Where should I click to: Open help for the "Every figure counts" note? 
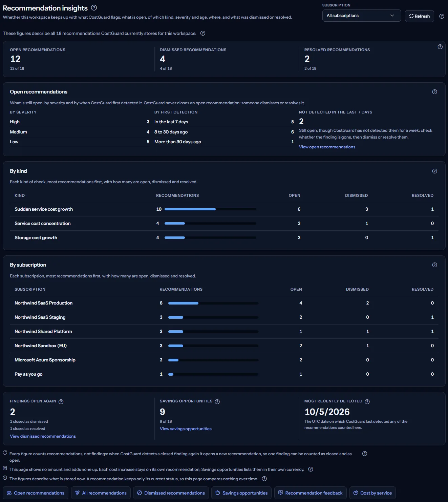(x=365, y=454)
